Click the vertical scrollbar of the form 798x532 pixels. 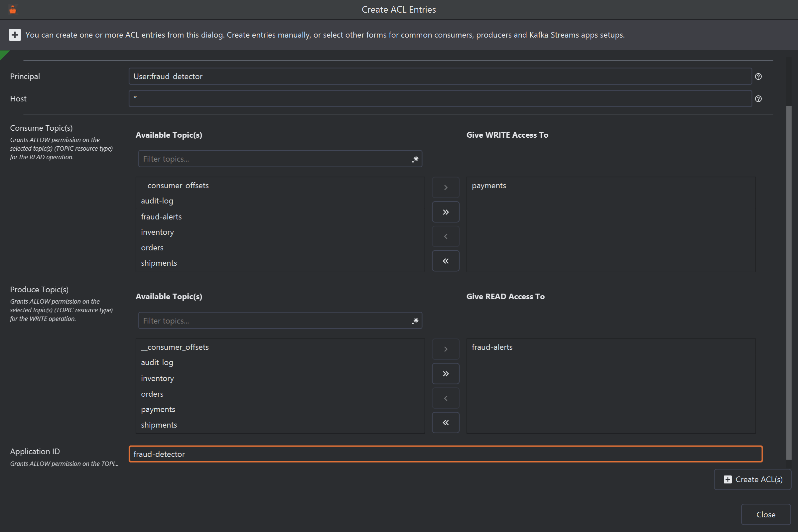coord(788,283)
